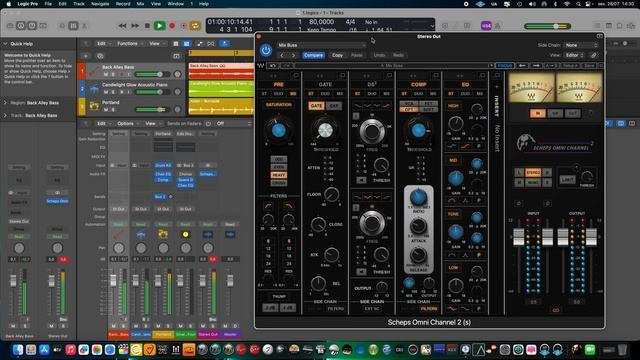Toggle the yellow Cycle mode button
The image size is (640, 360).
195,26
